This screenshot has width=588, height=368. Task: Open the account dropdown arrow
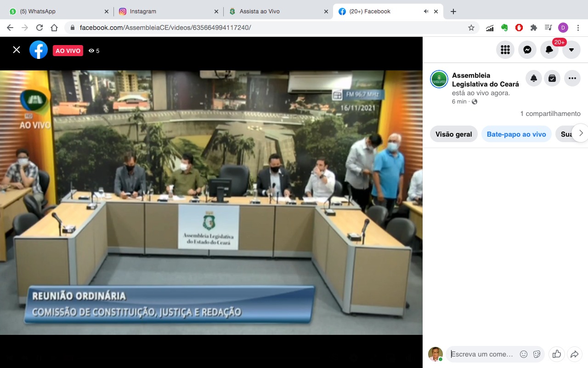pos(571,50)
